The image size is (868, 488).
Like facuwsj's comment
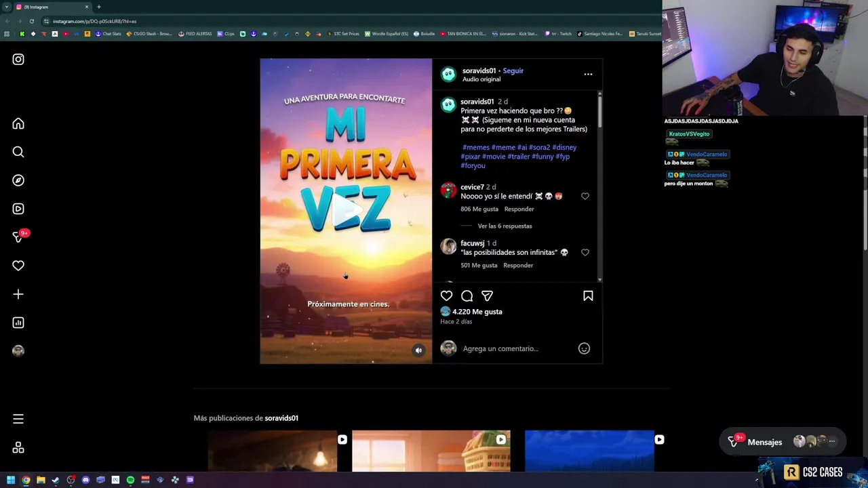coord(585,252)
